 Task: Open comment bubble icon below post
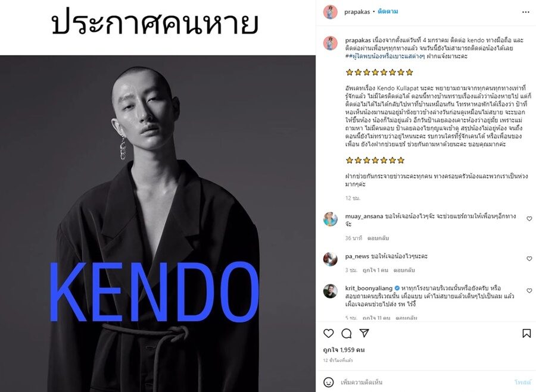(x=346, y=333)
